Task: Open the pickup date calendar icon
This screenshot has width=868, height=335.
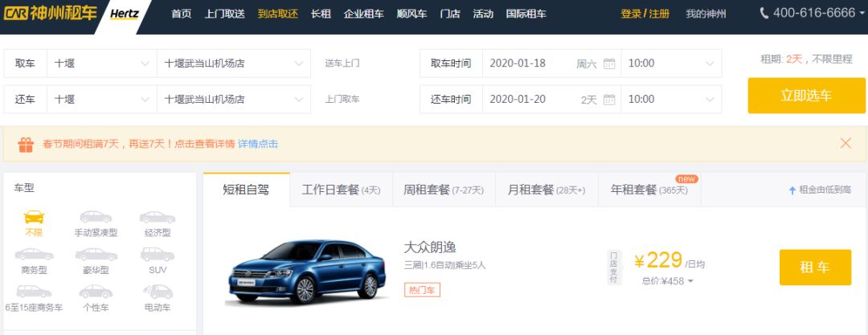Action: tap(609, 63)
